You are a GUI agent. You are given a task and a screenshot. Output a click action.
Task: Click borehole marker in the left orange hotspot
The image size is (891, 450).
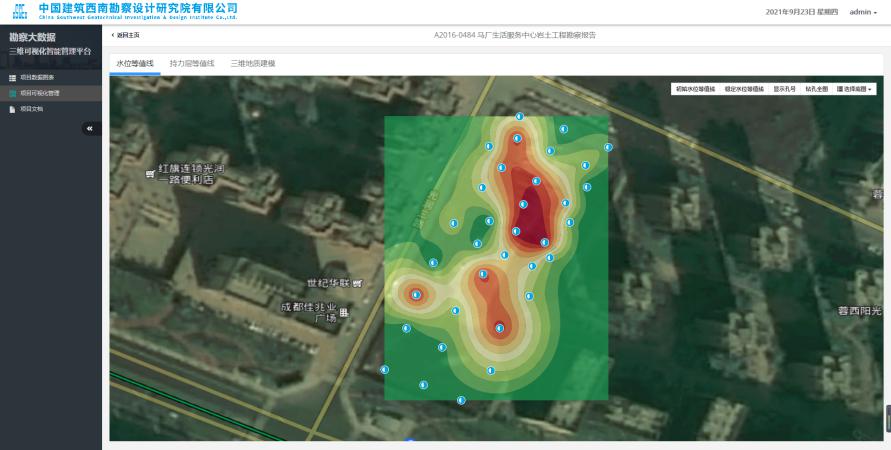pyautogui.click(x=415, y=294)
